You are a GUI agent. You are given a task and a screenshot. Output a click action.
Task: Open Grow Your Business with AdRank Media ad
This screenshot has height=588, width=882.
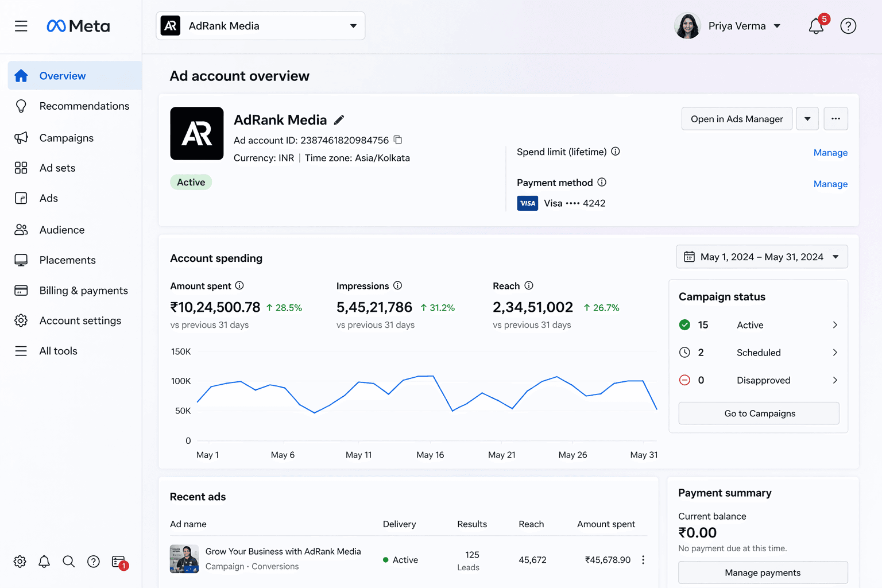point(283,551)
